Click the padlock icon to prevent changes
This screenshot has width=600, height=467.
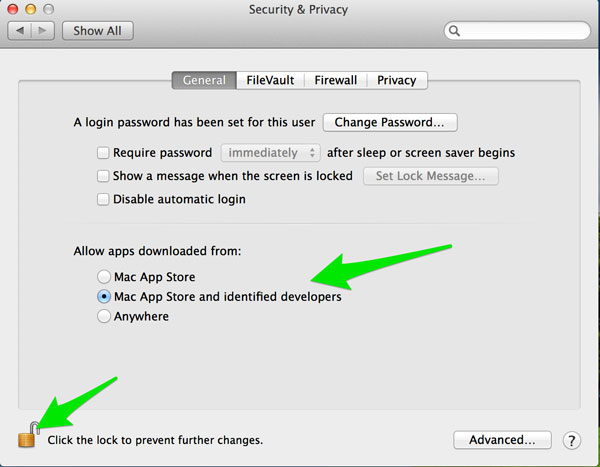(27, 435)
